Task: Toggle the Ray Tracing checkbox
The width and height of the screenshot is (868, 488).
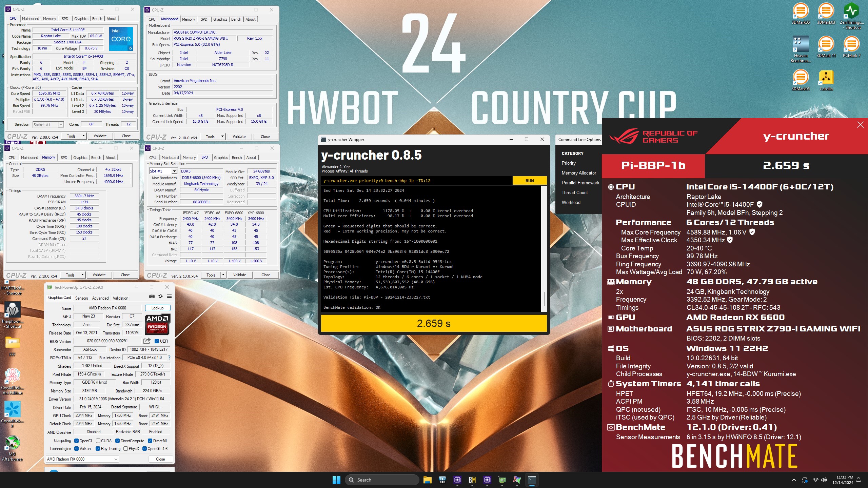Action: [x=98, y=449]
